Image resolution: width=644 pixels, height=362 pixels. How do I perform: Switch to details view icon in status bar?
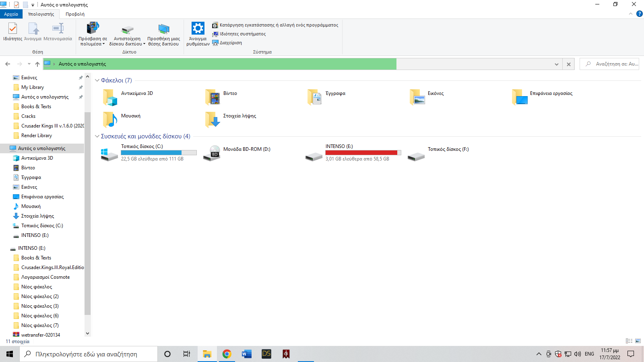point(629,341)
